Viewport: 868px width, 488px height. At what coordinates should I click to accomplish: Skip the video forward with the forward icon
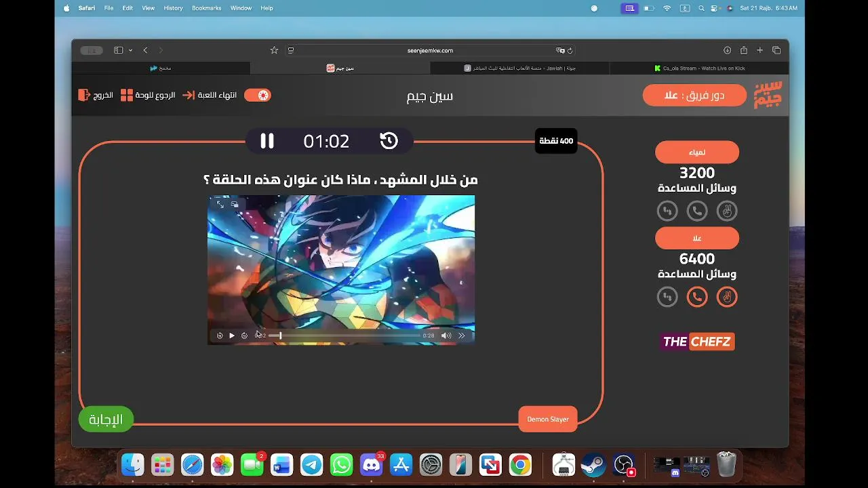click(x=244, y=335)
